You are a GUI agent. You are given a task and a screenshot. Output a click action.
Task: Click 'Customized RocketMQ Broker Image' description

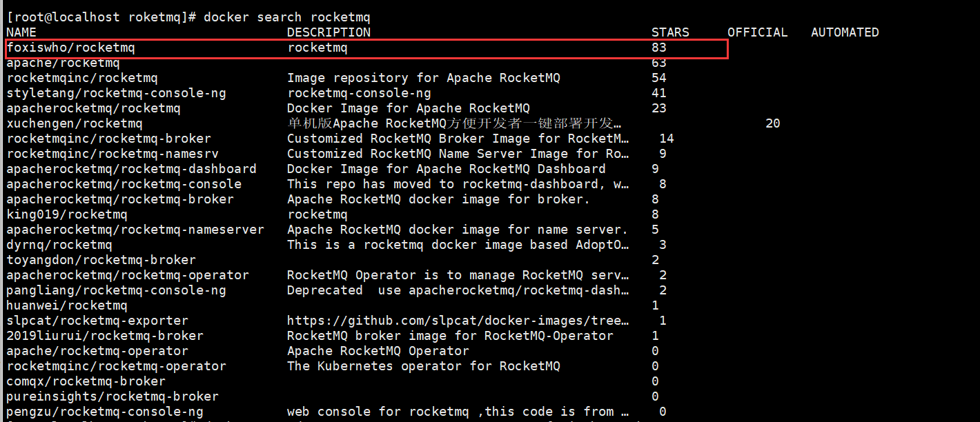click(458, 139)
